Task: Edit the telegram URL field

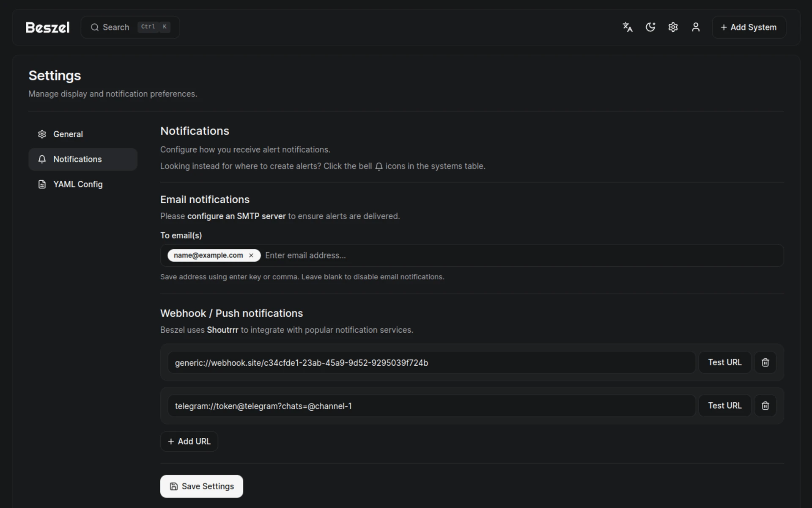Action: [431, 406]
